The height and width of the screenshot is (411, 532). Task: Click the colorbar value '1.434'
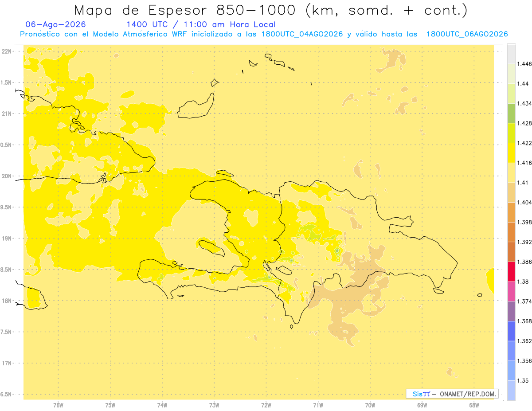tap(525, 103)
